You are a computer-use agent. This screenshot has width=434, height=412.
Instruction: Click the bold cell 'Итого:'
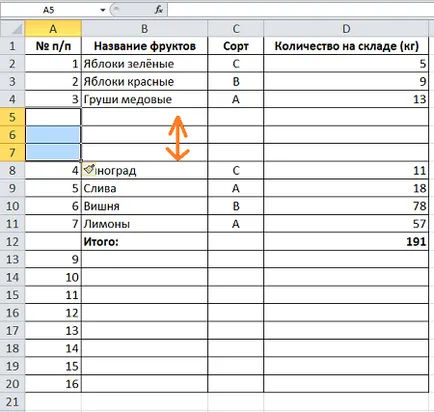144,242
